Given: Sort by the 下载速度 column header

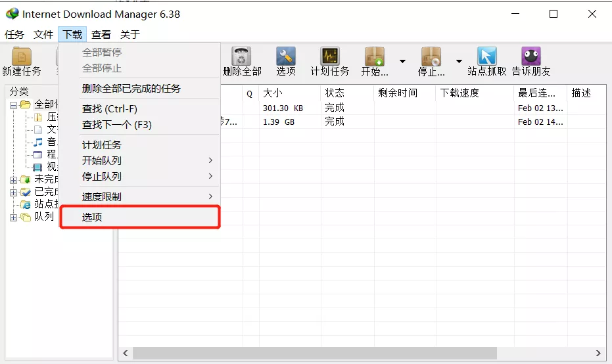Looking at the screenshot, I should click(475, 93).
